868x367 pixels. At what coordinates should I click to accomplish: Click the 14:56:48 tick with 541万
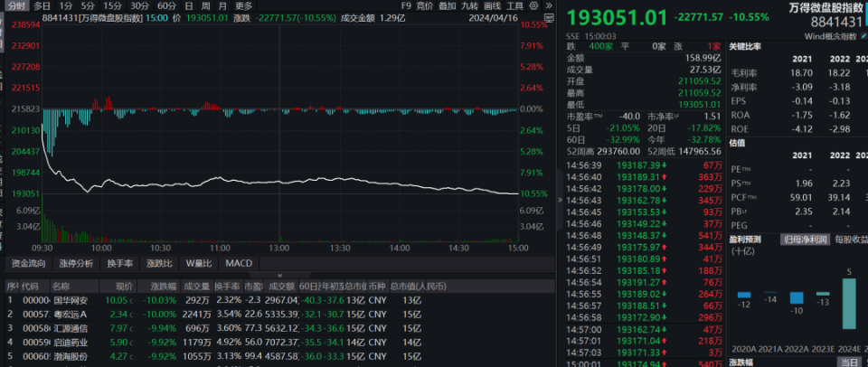click(645, 235)
